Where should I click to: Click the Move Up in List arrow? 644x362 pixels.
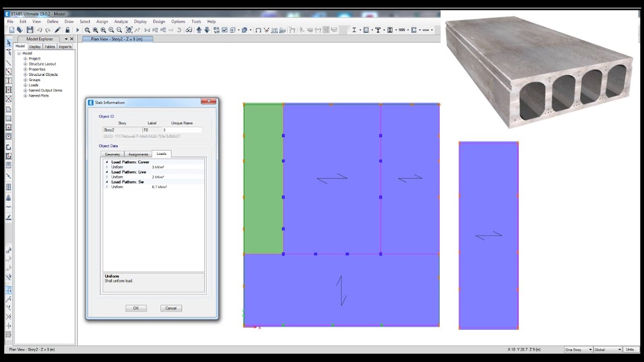(199, 30)
